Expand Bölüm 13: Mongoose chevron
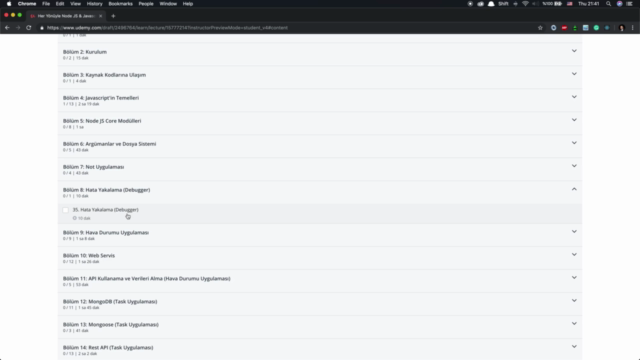Viewport: 640px width, 360px height. click(x=574, y=323)
